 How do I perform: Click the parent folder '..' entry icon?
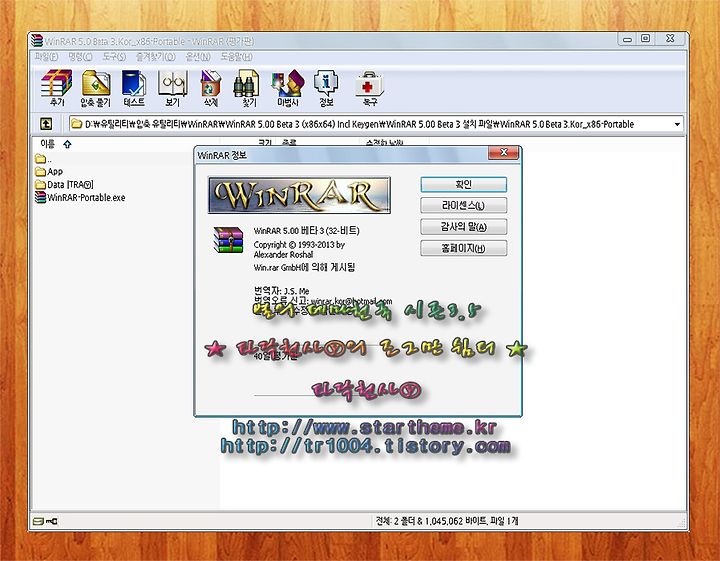click(40, 159)
